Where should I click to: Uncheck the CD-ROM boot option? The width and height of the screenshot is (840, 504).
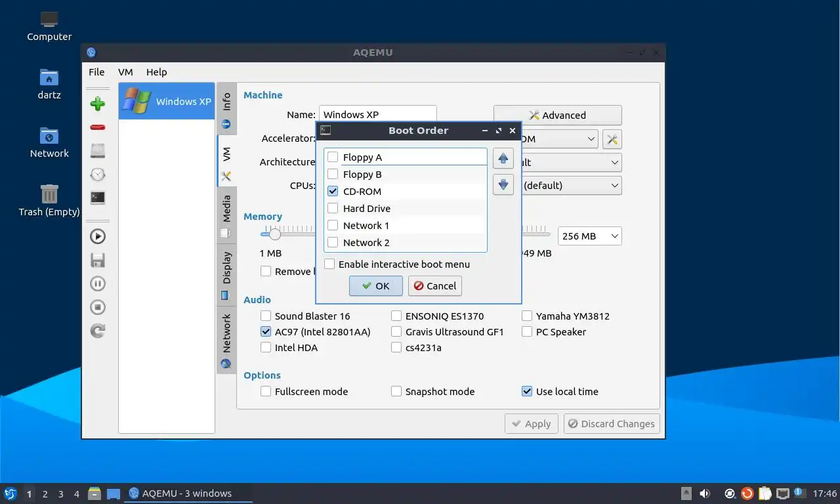click(333, 192)
